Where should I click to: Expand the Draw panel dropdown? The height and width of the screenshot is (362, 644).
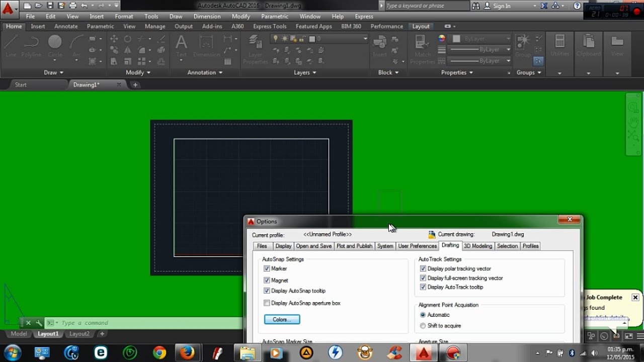click(x=54, y=72)
